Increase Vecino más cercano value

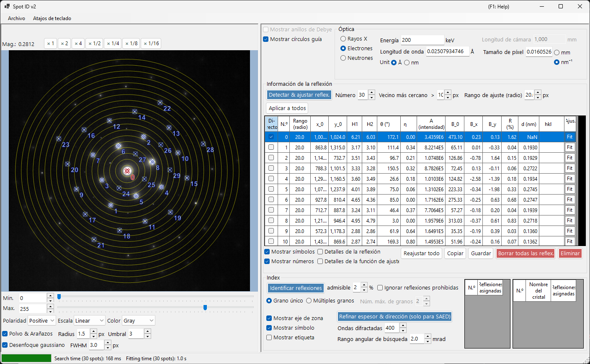point(448,92)
